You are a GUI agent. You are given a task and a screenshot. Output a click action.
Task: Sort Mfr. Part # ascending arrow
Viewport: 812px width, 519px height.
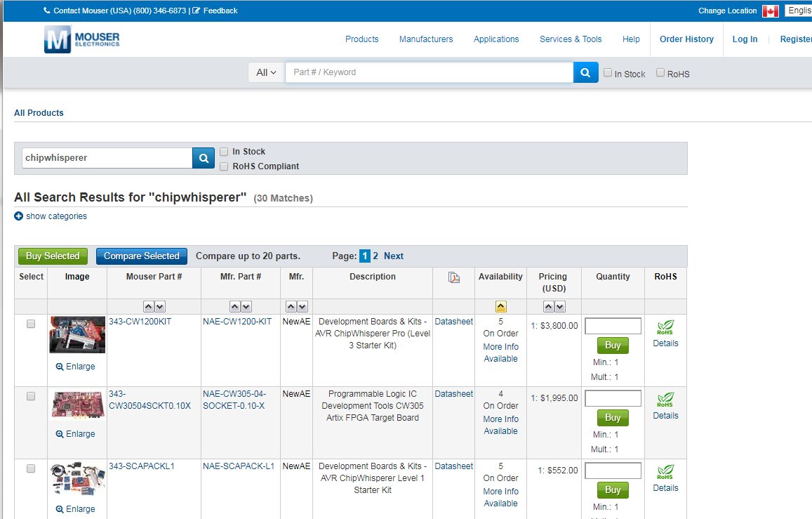click(235, 307)
